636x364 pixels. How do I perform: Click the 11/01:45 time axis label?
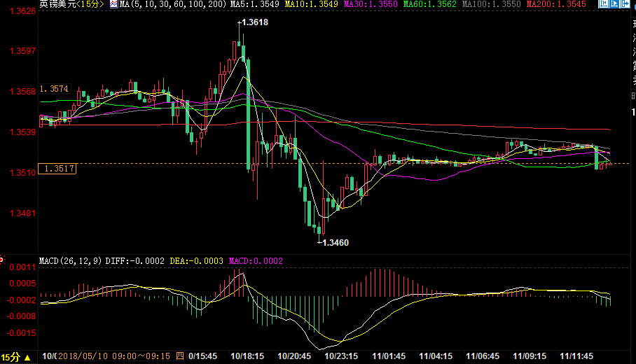click(389, 356)
